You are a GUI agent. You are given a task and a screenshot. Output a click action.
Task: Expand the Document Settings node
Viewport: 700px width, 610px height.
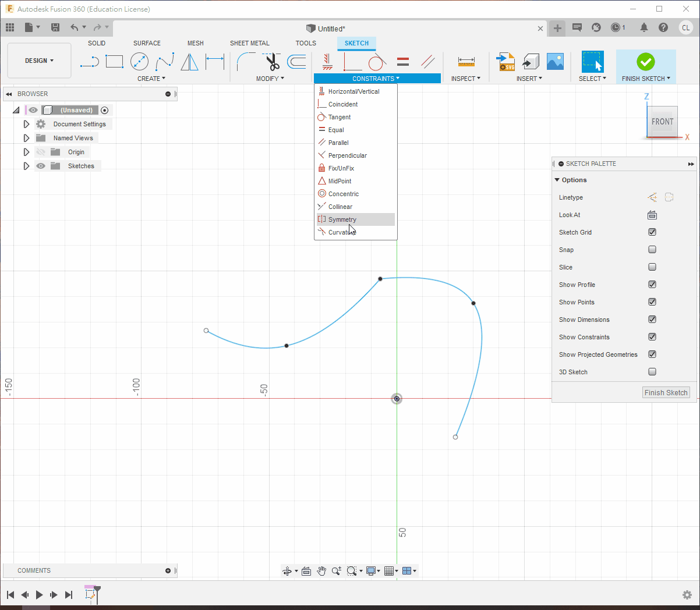tap(26, 124)
